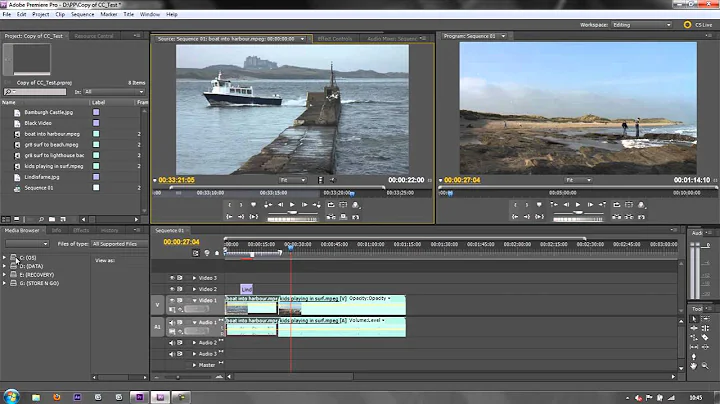Select the Slip tool
The image size is (720, 404).
tap(694, 347)
